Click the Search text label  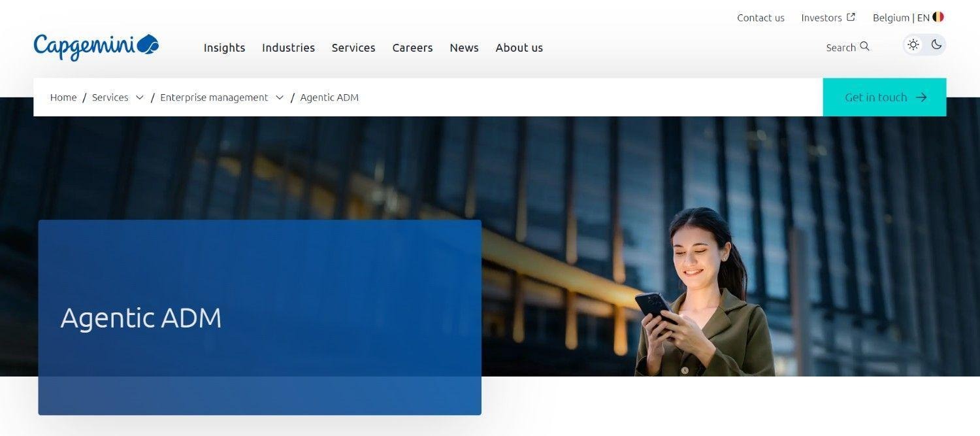point(840,48)
